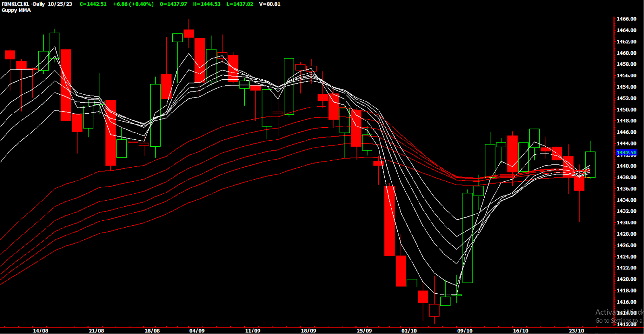
Task: Click the 1450.00 price axis label
Action: pyautogui.click(x=626, y=110)
